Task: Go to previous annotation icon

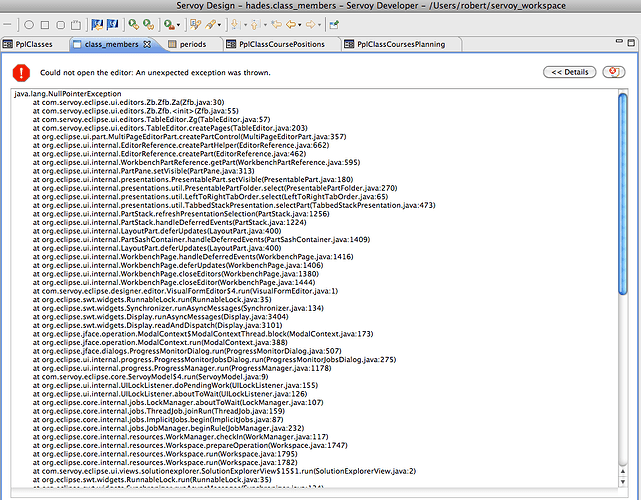Action: tap(254, 25)
